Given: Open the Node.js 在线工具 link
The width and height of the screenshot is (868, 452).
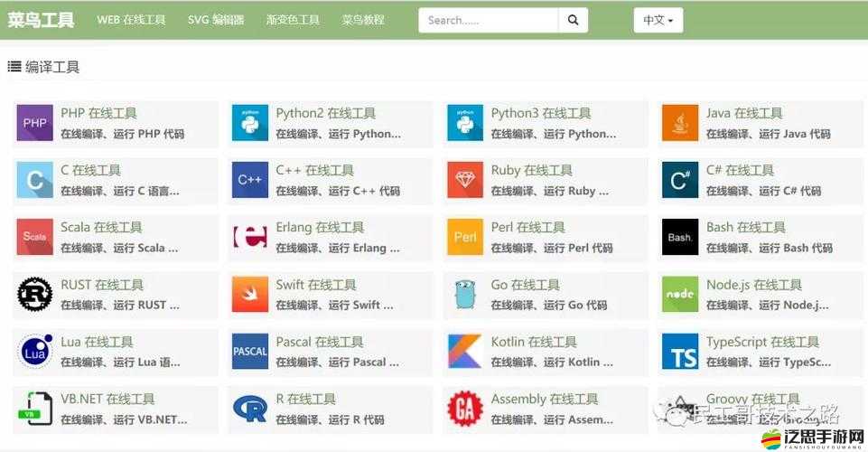Looking at the screenshot, I should (753, 285).
